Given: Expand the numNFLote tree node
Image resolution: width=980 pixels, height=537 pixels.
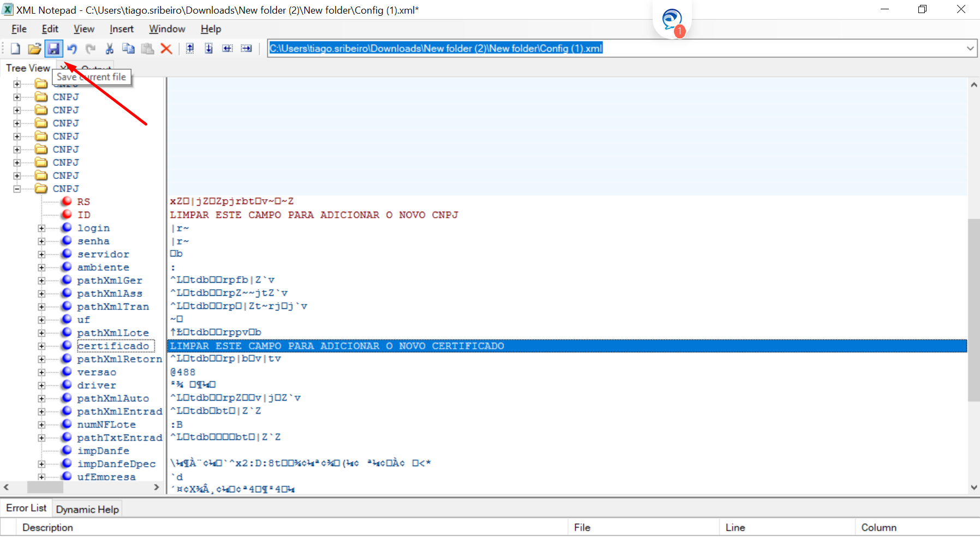Looking at the screenshot, I should coord(41,425).
